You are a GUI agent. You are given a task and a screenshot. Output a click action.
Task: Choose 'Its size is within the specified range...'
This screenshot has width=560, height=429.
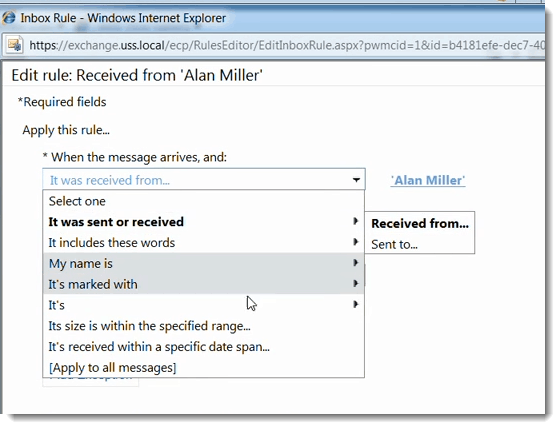point(203,326)
